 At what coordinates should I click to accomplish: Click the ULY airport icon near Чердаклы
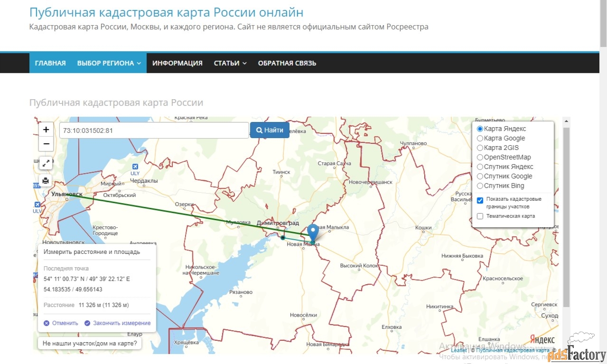click(136, 167)
